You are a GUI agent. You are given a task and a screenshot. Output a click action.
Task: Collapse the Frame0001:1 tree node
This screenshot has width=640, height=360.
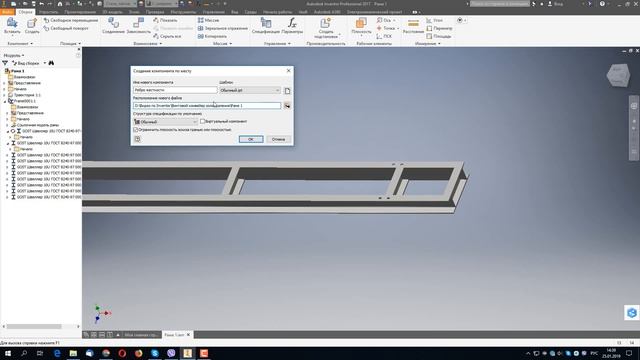tap(5, 101)
